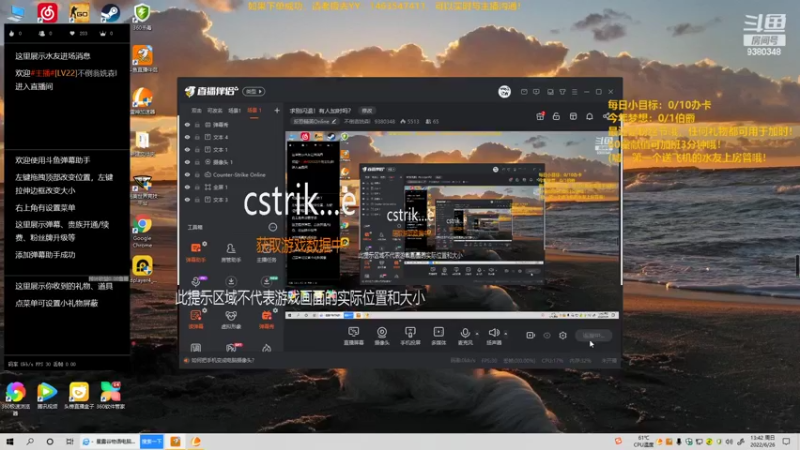
Task: Open the user avatar in title bar
Action: tap(505, 91)
